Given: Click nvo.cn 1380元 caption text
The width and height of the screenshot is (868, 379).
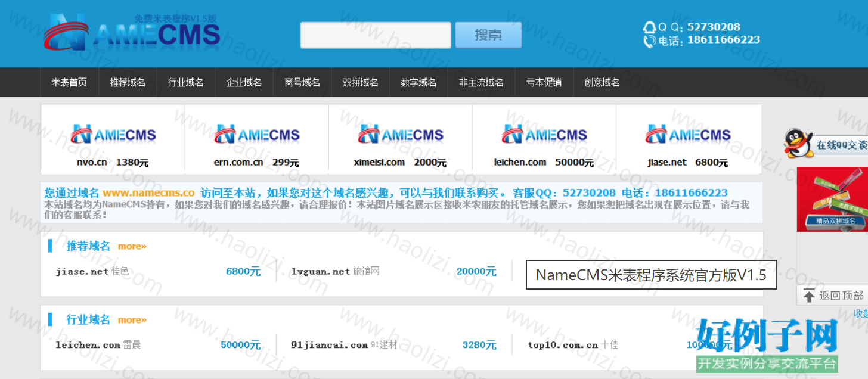Looking at the screenshot, I should (113, 162).
